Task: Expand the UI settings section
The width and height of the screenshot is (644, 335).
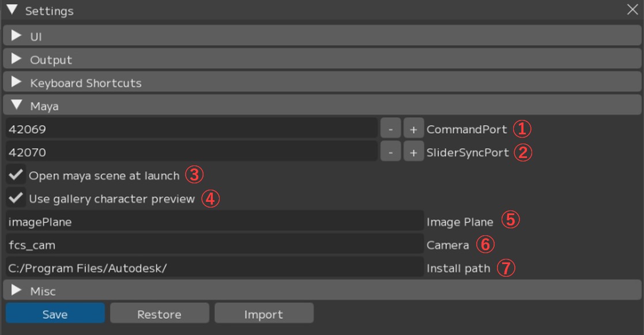Action: [x=17, y=37]
